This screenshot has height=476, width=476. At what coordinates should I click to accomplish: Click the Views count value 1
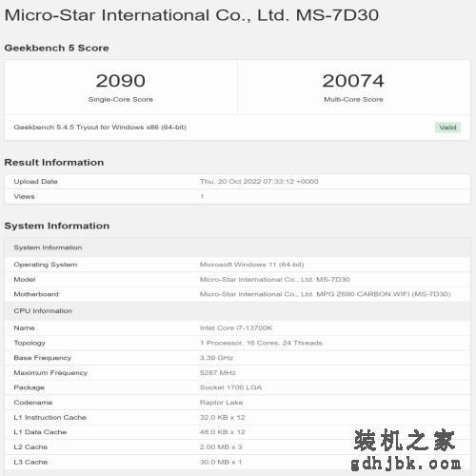(x=202, y=196)
